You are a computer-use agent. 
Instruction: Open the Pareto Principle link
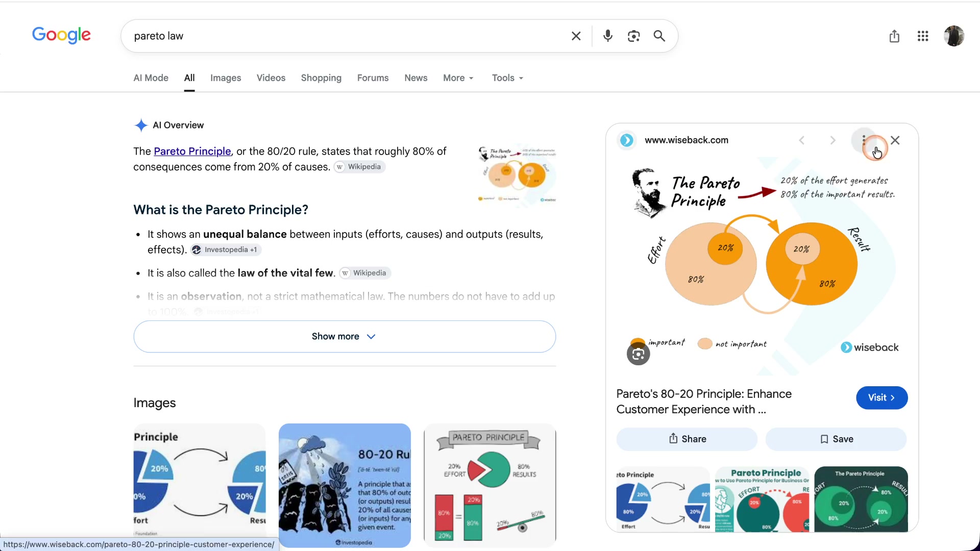tap(192, 152)
